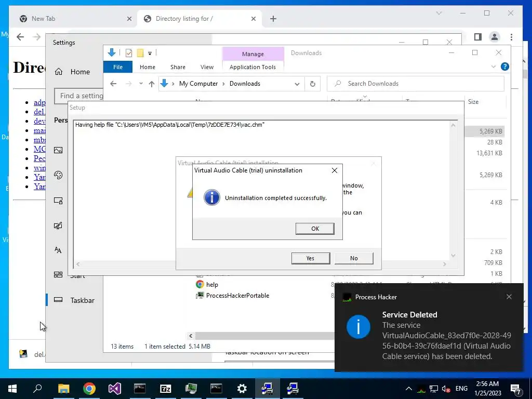Screen dimensions: 532x399
Task: Go up one folder level in Explorer
Action: tap(152, 84)
